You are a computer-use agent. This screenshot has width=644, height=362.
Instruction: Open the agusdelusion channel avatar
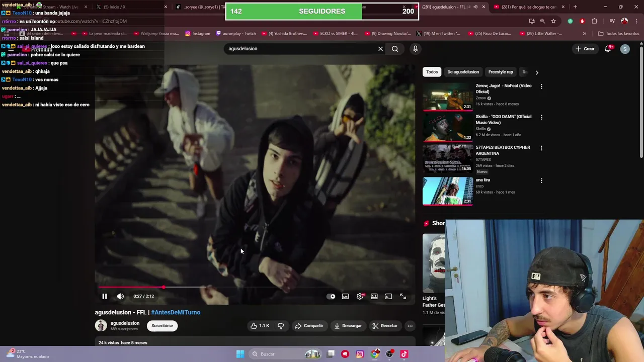pos(101,326)
